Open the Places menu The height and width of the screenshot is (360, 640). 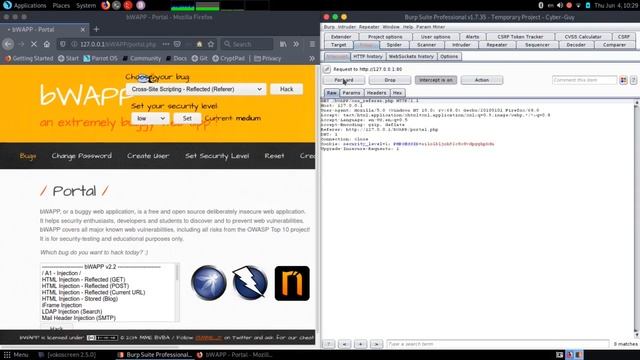pos(61,6)
